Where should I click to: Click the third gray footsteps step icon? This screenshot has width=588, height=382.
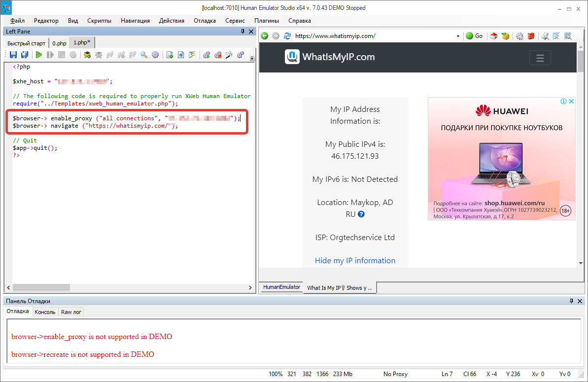click(x=133, y=55)
